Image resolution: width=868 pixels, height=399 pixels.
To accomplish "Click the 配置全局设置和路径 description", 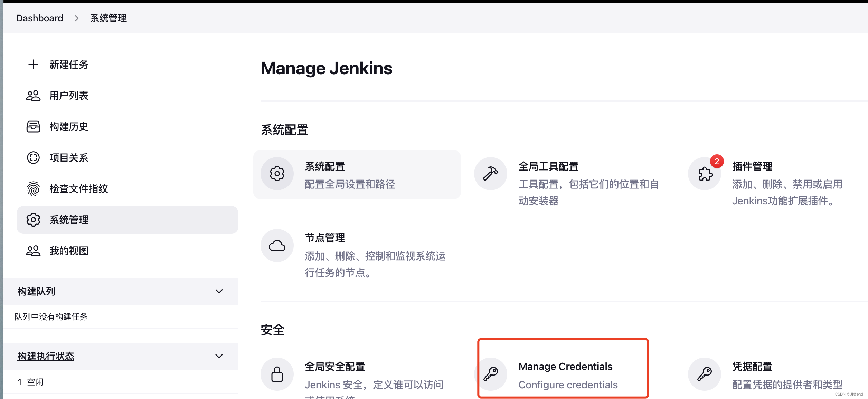I will [350, 184].
